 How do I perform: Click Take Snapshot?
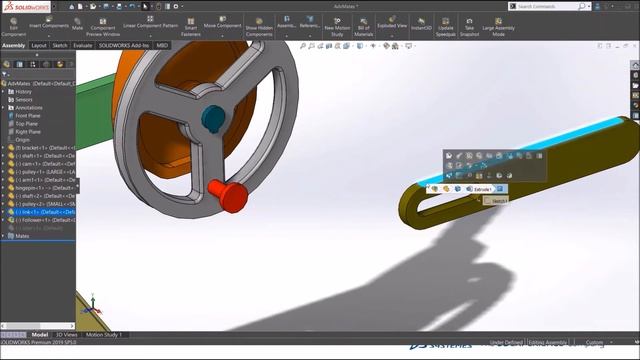click(x=469, y=27)
